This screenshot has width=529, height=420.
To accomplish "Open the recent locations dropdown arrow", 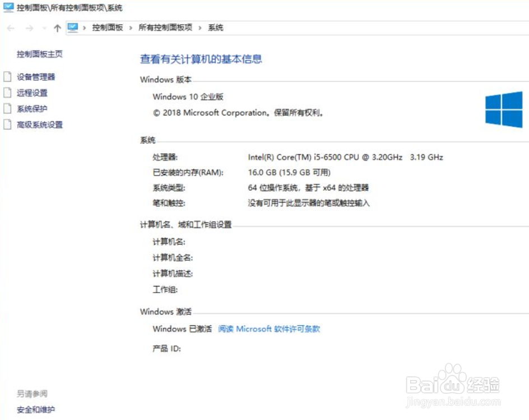I will point(44,29).
